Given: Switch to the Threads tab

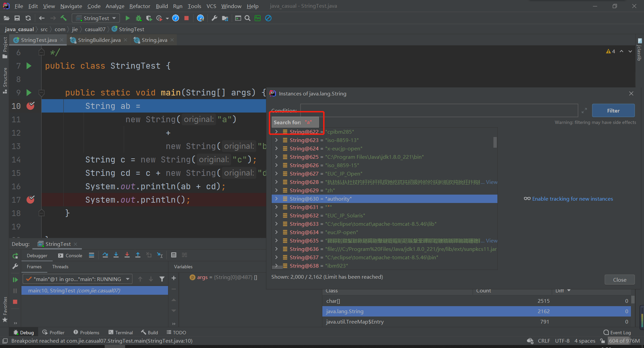Looking at the screenshot, I should [x=60, y=267].
